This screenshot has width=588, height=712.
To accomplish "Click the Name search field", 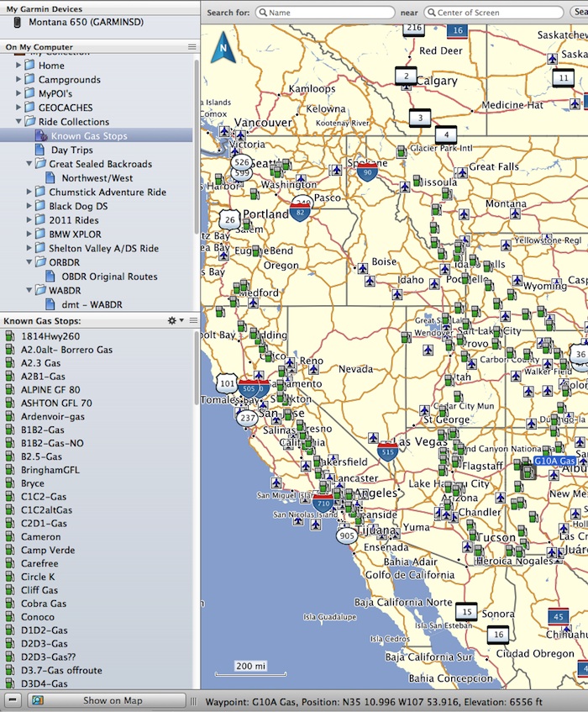I will pos(325,13).
